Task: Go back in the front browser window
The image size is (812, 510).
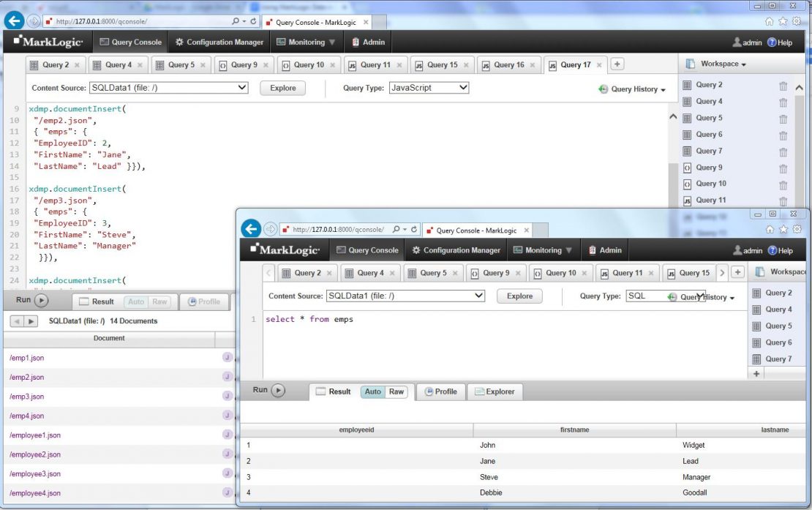Action: click(x=251, y=229)
